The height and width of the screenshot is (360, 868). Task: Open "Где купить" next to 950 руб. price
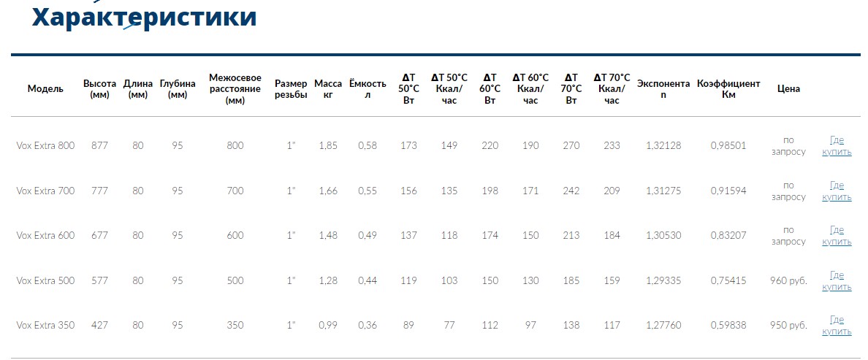[837, 326]
